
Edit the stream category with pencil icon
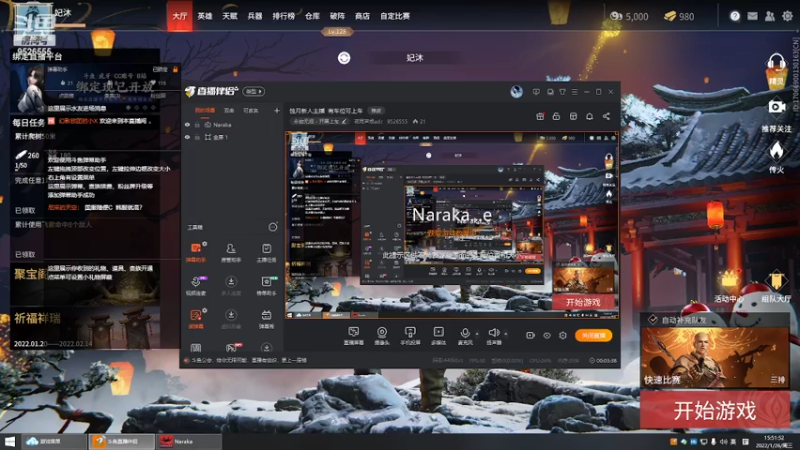[344, 121]
